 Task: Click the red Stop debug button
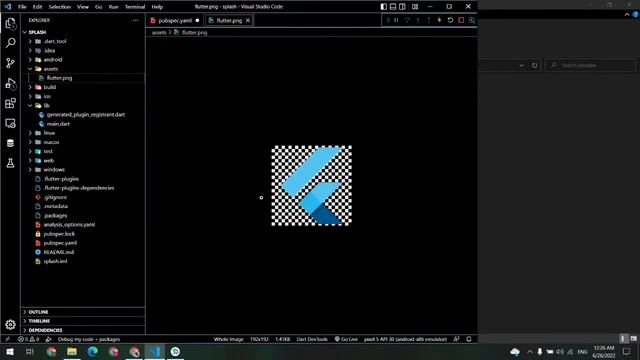point(461,20)
